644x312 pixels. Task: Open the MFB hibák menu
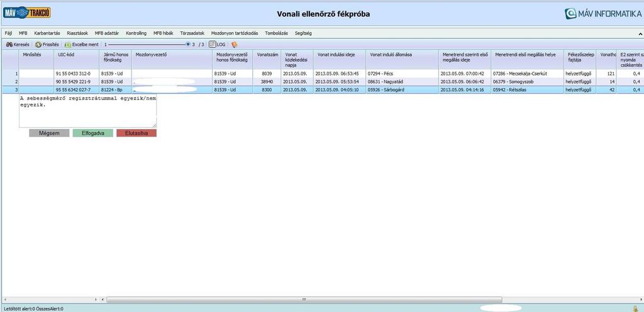click(x=164, y=33)
